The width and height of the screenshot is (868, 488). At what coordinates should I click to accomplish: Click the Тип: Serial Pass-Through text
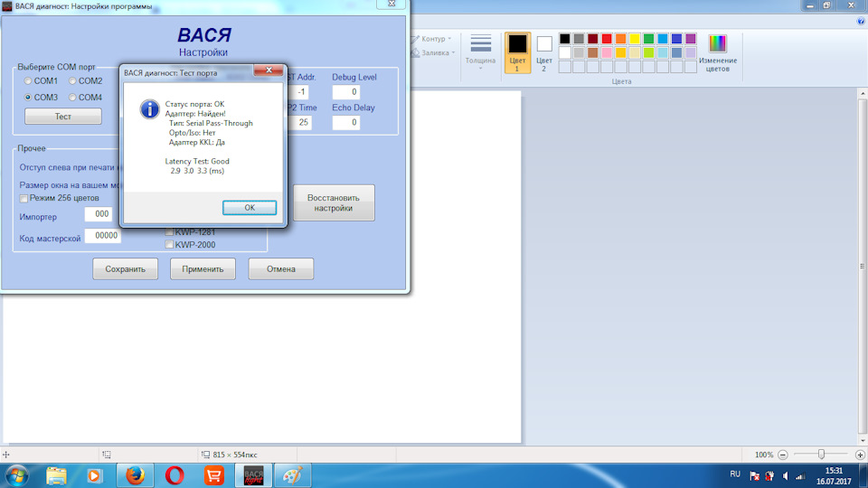(x=211, y=124)
